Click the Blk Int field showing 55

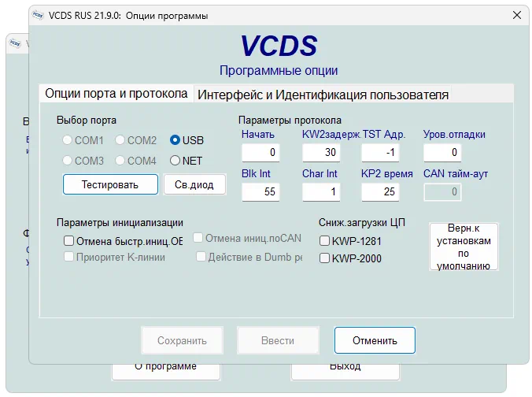coord(260,192)
